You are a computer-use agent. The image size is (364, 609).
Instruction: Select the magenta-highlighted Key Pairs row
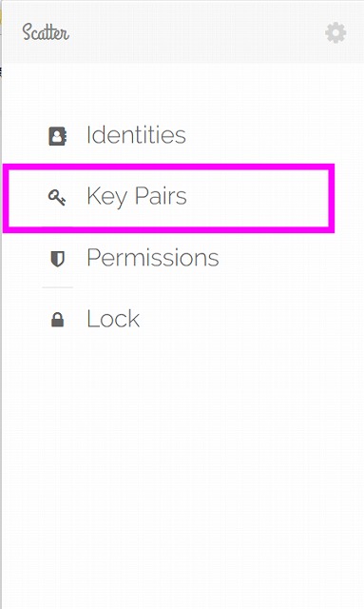pos(169,198)
